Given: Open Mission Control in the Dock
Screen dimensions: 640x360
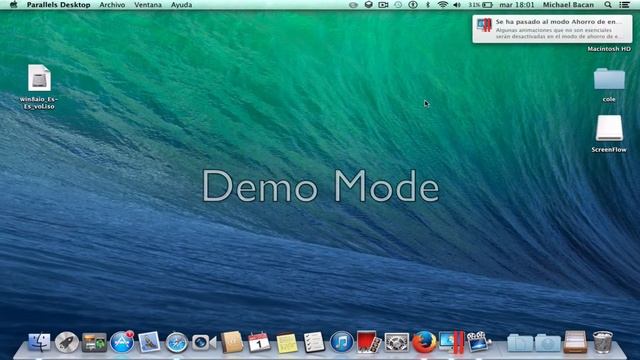Looking at the screenshot, I should (x=94, y=342).
